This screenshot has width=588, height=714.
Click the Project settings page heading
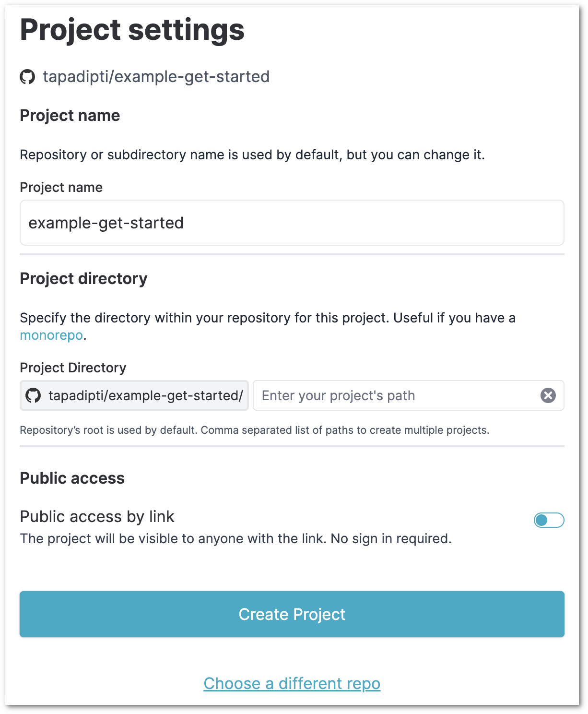click(x=132, y=30)
